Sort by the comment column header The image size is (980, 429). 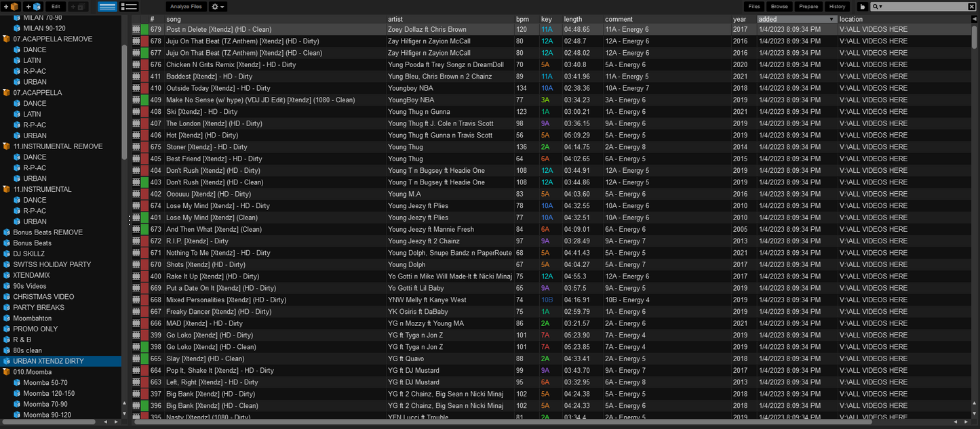pos(667,20)
